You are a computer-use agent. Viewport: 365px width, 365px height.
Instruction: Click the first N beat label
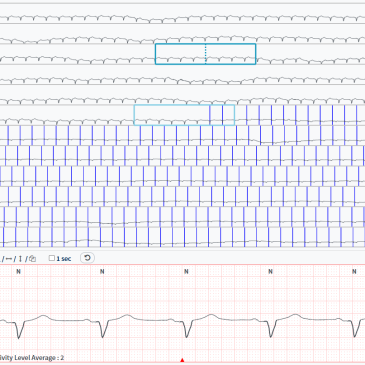(x=18, y=272)
